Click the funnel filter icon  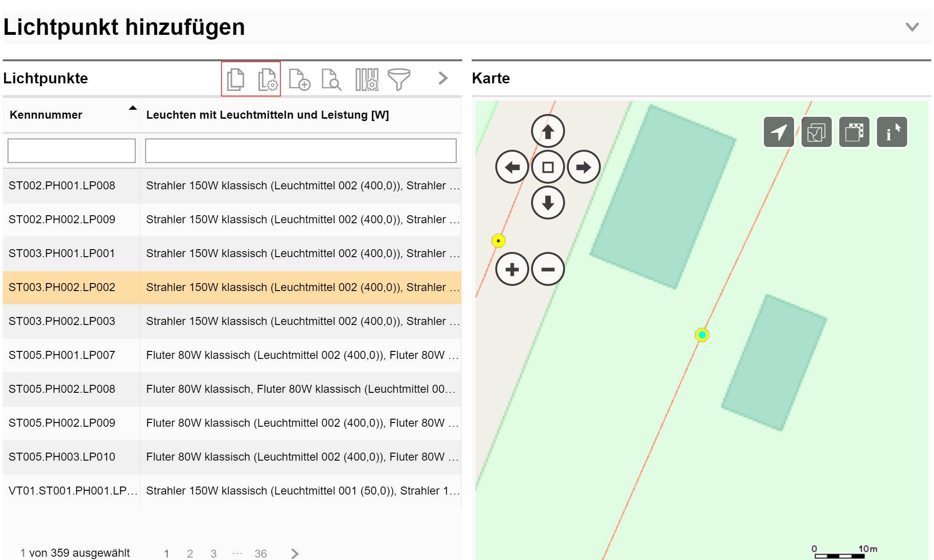coord(399,79)
